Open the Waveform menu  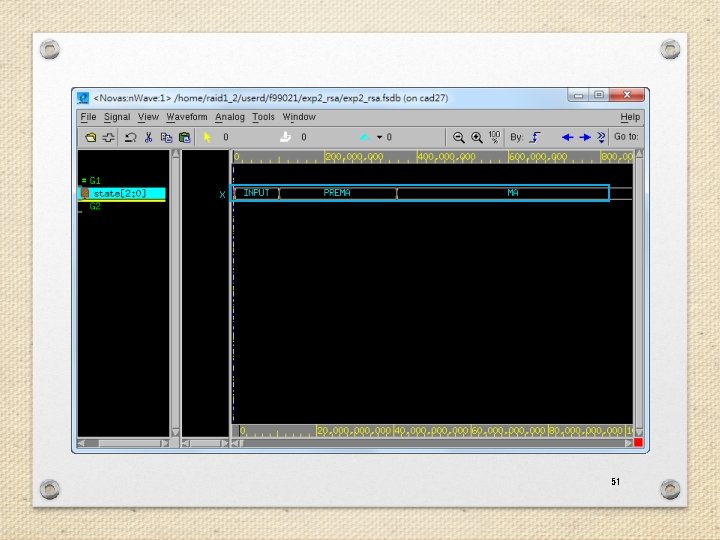[x=186, y=117]
